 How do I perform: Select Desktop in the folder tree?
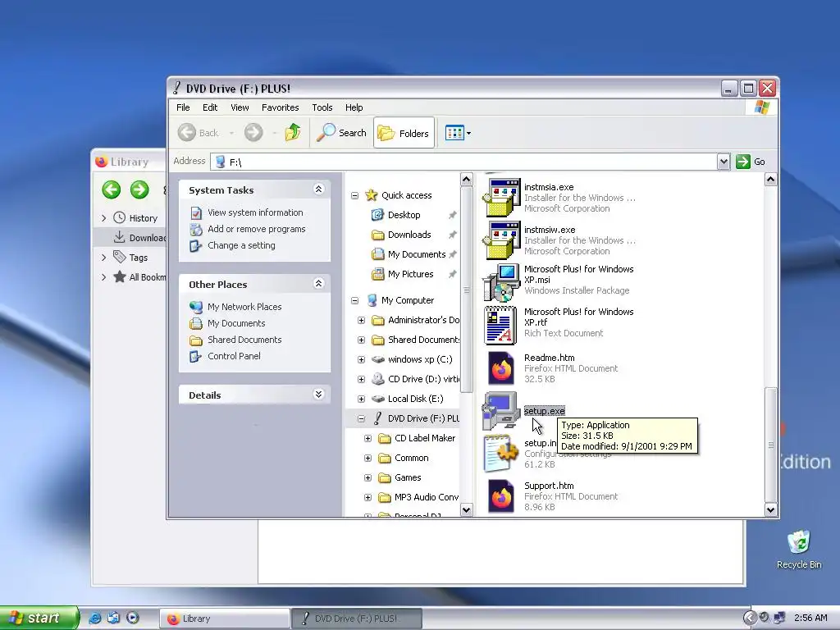coord(404,216)
